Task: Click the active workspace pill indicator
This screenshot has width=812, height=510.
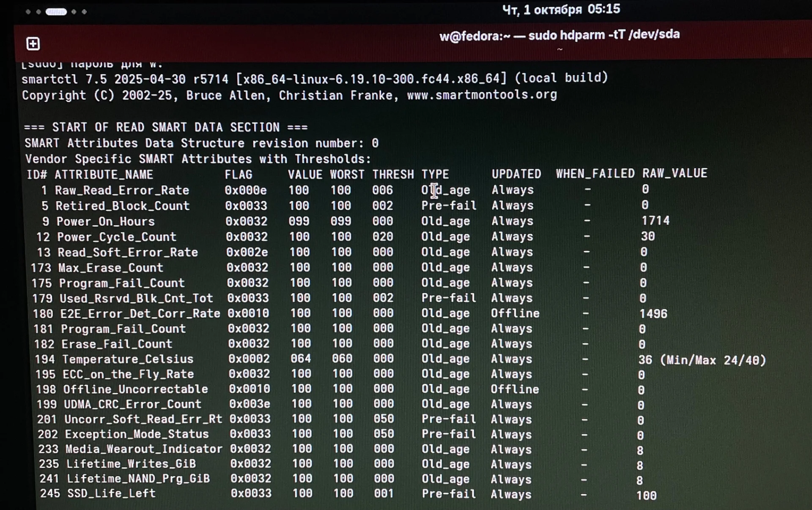Action: click(56, 12)
